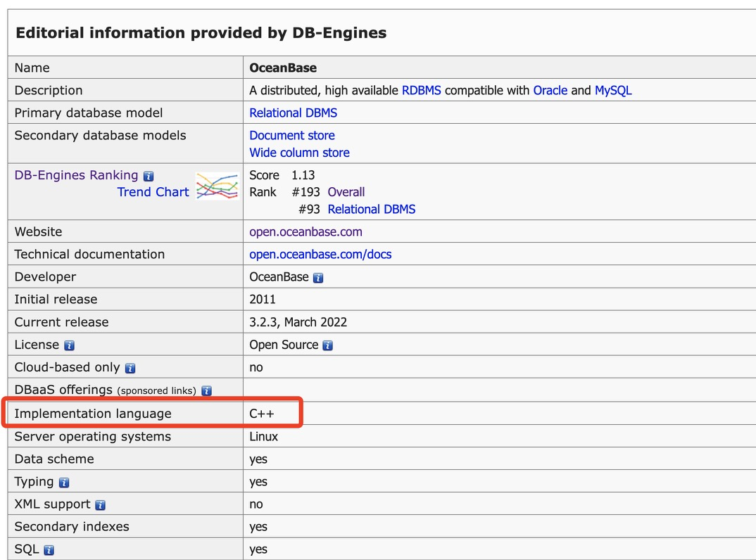Click info icon beside XML support
This screenshot has height=560, width=756.
(x=100, y=505)
